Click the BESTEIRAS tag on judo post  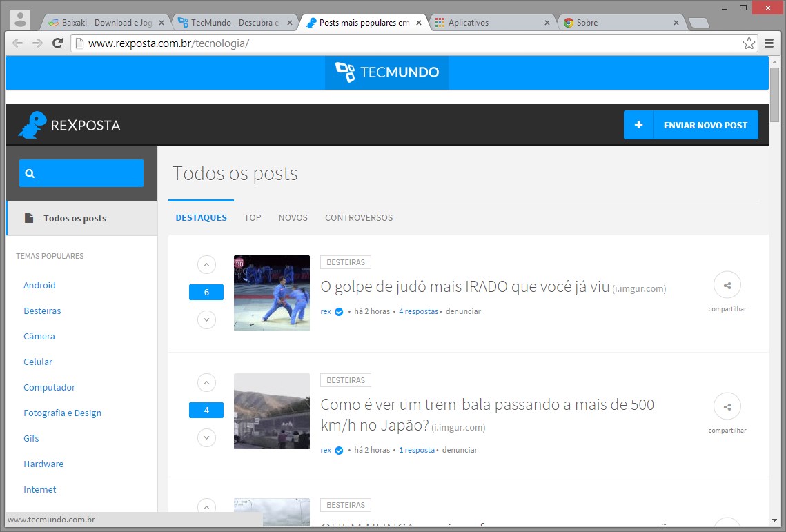tap(346, 262)
